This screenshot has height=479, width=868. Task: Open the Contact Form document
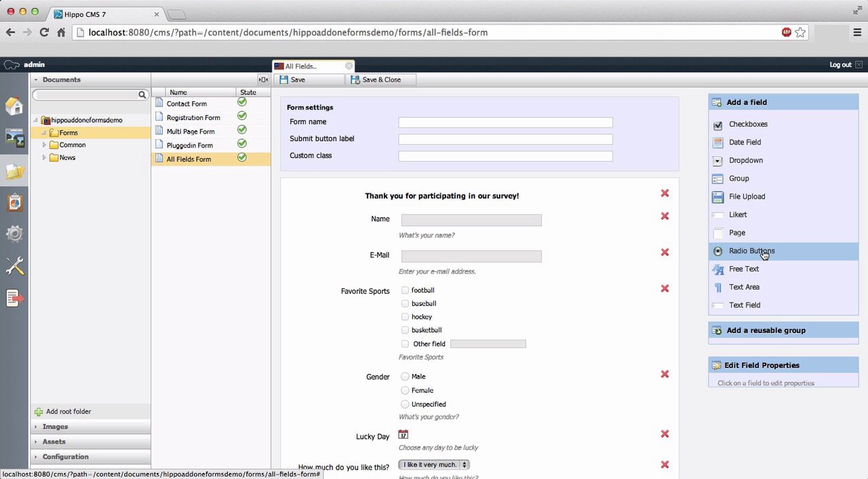point(186,104)
